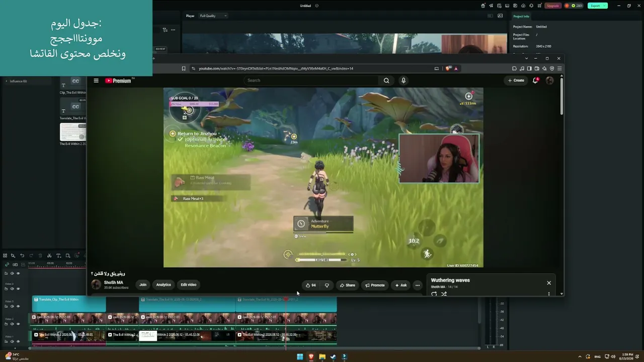Toggle shuffle for the Wuthering waves playlist
The image size is (644, 362).
(x=444, y=294)
